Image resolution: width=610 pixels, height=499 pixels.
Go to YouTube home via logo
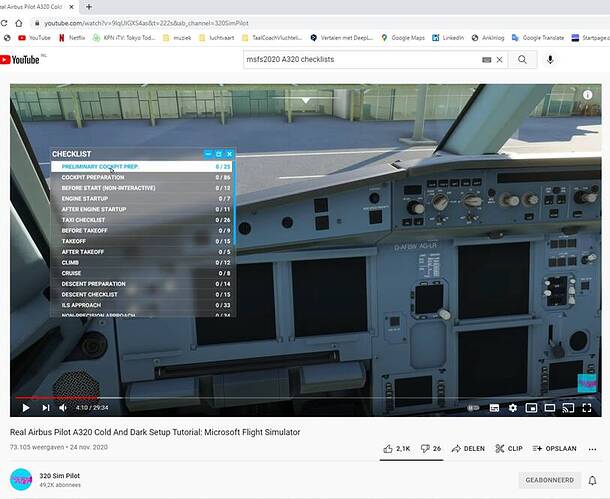(x=20, y=60)
